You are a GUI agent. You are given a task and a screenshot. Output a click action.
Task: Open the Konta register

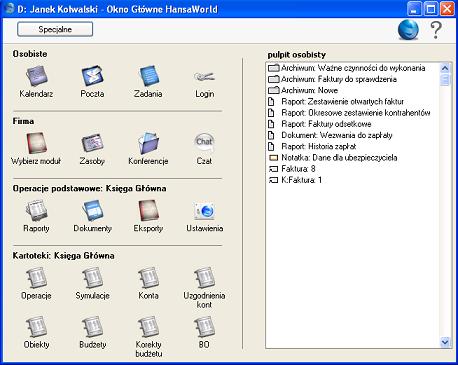148,278
